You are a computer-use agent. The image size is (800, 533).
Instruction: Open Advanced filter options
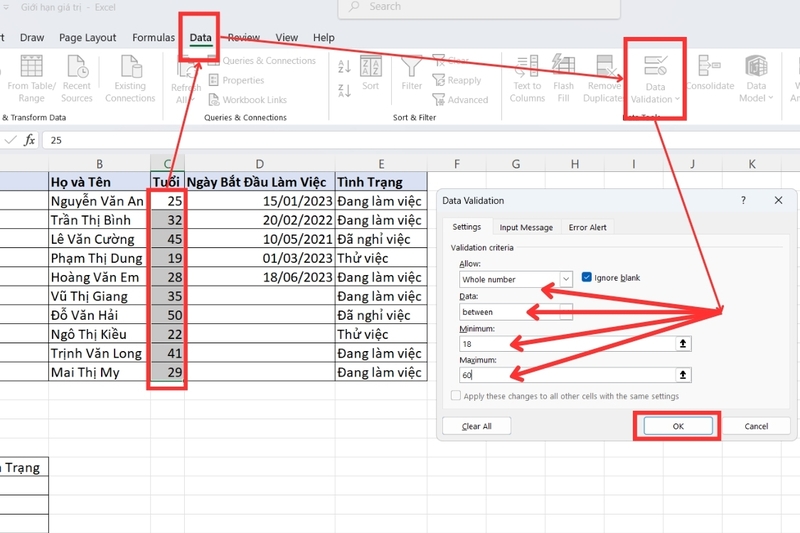pyautogui.click(x=460, y=99)
